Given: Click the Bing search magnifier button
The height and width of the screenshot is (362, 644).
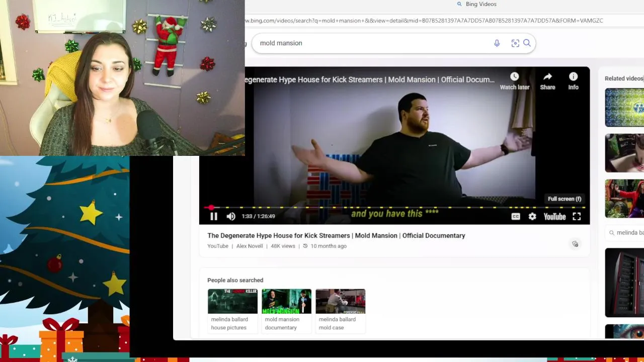Looking at the screenshot, I should pos(527,43).
